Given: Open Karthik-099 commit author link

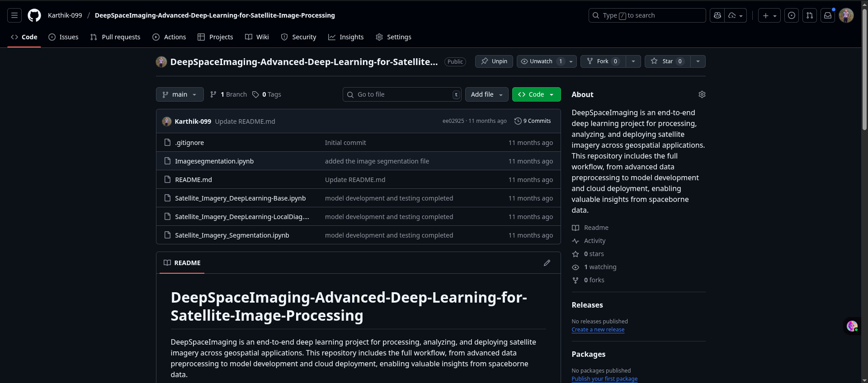Looking at the screenshot, I should pos(193,121).
